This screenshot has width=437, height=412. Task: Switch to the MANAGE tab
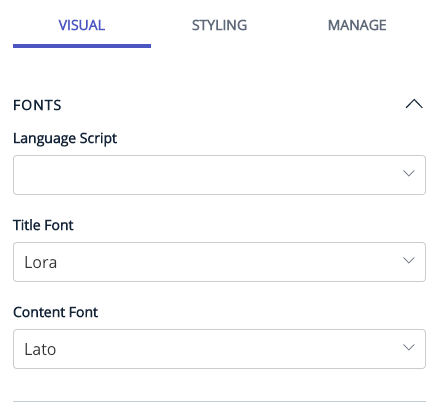point(357,25)
